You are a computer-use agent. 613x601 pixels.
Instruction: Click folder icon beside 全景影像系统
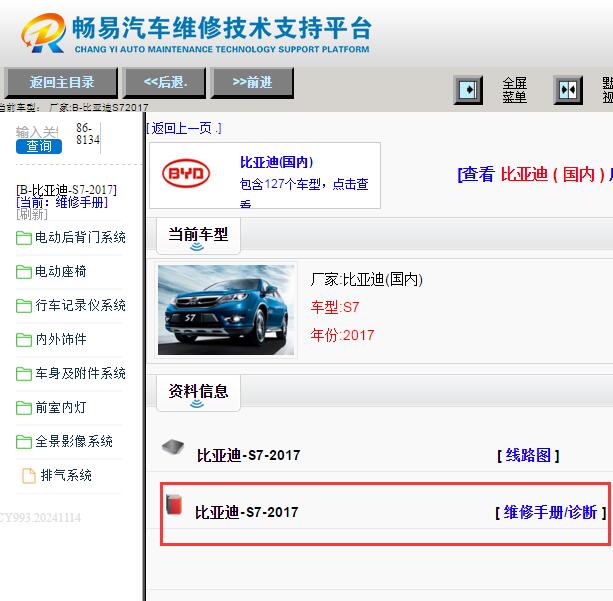tap(23, 442)
